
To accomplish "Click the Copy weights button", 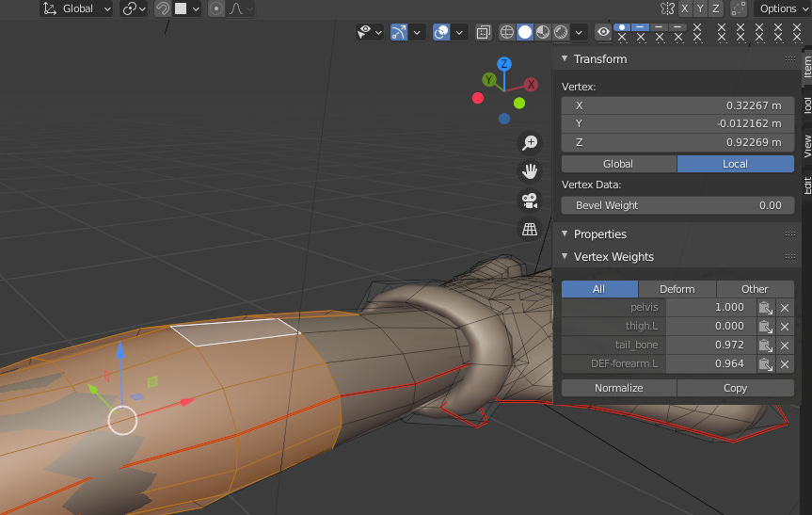I will pyautogui.click(x=736, y=388).
